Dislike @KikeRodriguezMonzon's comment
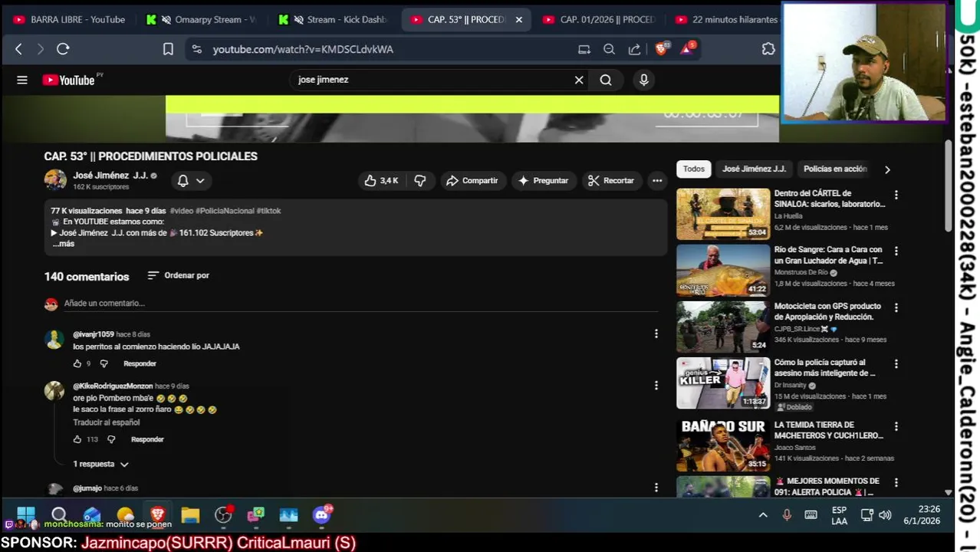Viewport: 980px width, 552px height. 111,439
